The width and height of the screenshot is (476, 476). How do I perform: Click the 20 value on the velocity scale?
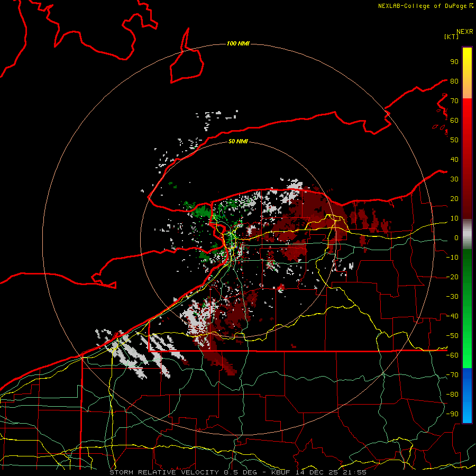click(454, 199)
